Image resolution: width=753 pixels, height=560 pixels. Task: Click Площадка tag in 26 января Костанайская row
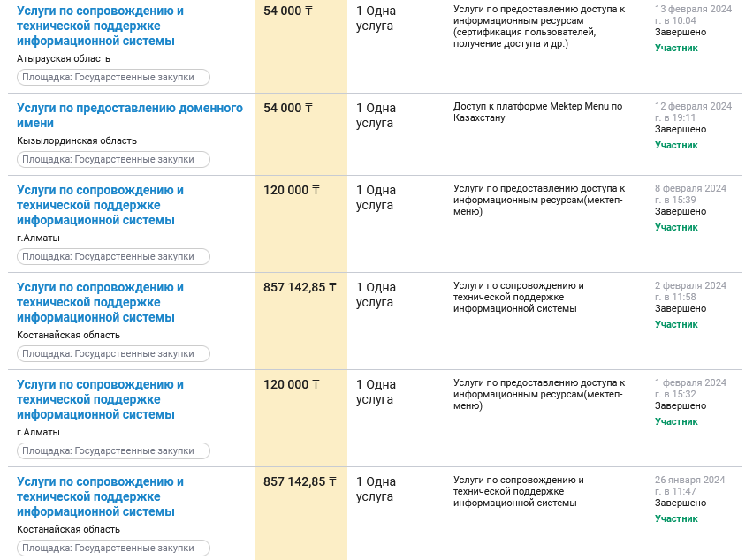point(113,549)
